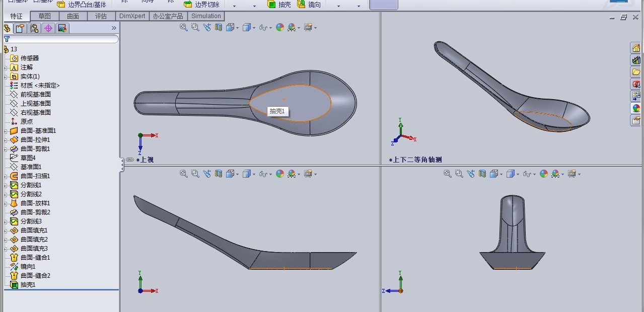Expand the 曲面-扫描1 feature node
The image size is (644, 312).
pyautogui.click(x=6, y=176)
